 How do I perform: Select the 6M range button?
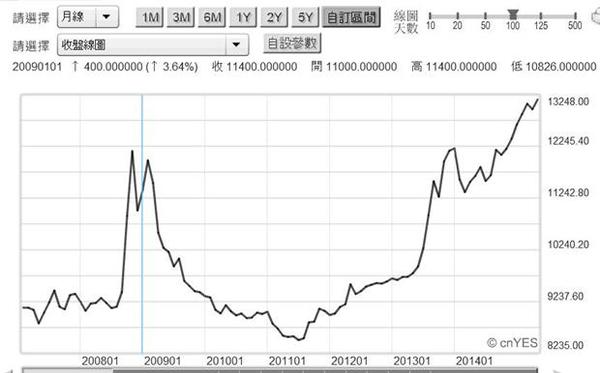(212, 17)
